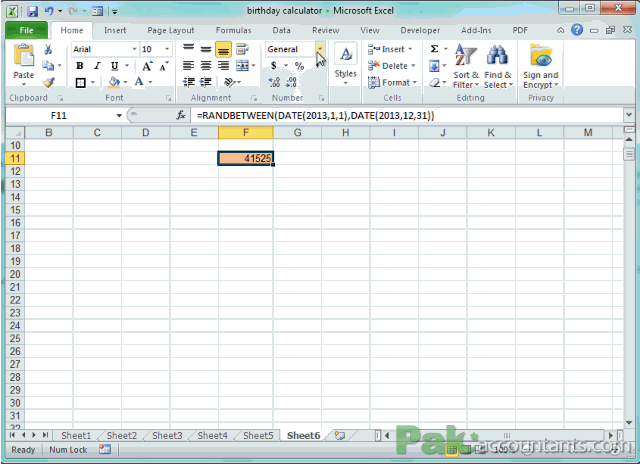Open the Delete cells dropdown arrow
Image resolution: width=640 pixels, height=464 pixels.
pos(413,66)
